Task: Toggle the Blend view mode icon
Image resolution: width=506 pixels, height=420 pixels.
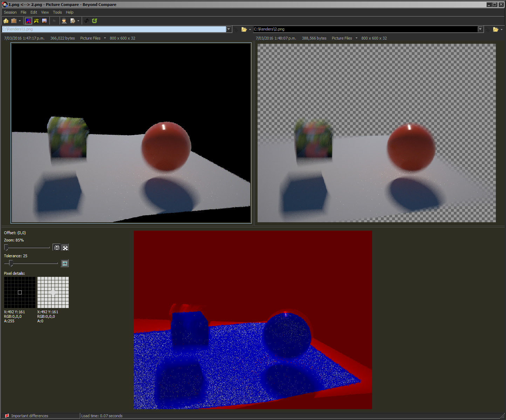Action: coord(45,21)
